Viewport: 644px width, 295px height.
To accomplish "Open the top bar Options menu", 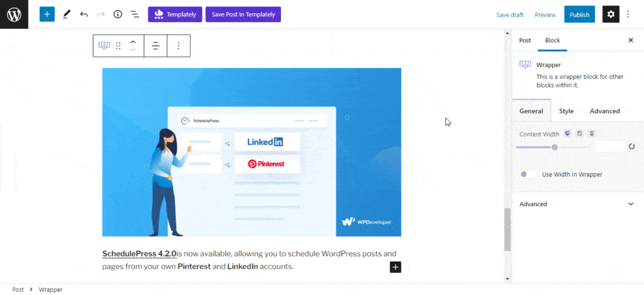I will click(x=628, y=14).
